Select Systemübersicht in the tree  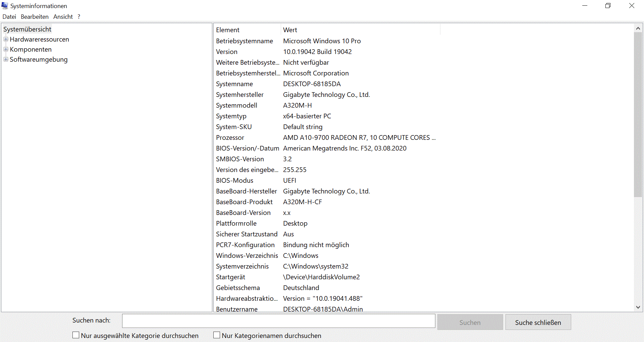point(27,29)
